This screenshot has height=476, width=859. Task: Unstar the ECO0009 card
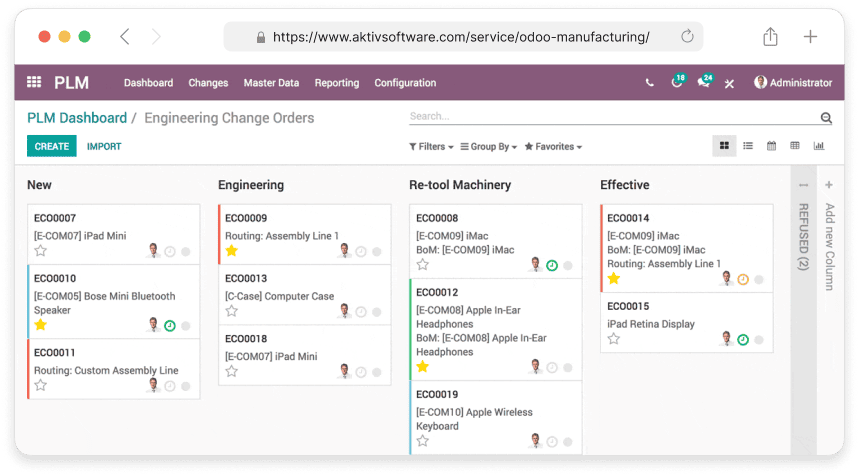click(x=232, y=251)
